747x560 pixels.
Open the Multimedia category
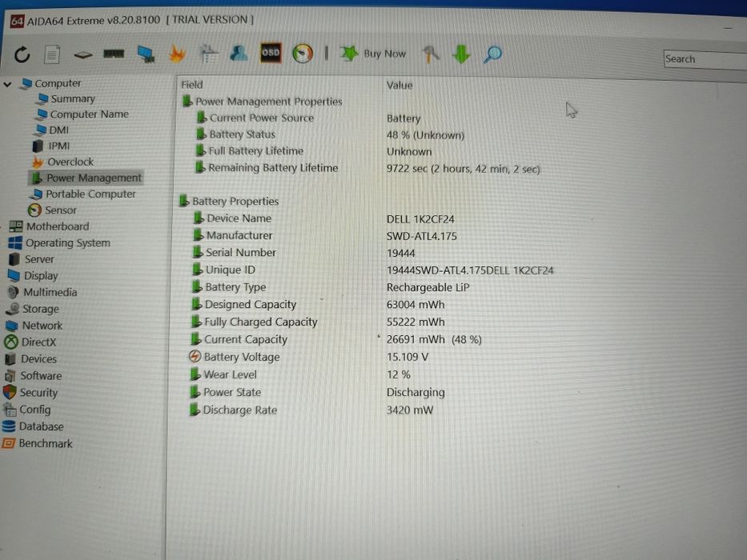coord(42,292)
